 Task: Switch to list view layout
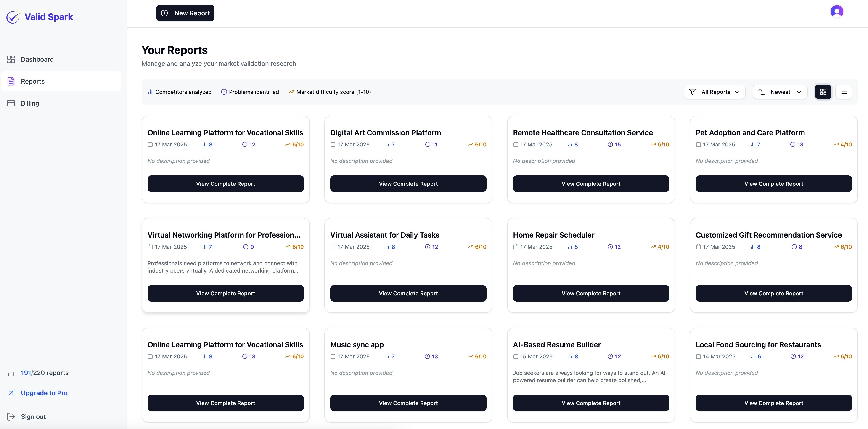(843, 92)
